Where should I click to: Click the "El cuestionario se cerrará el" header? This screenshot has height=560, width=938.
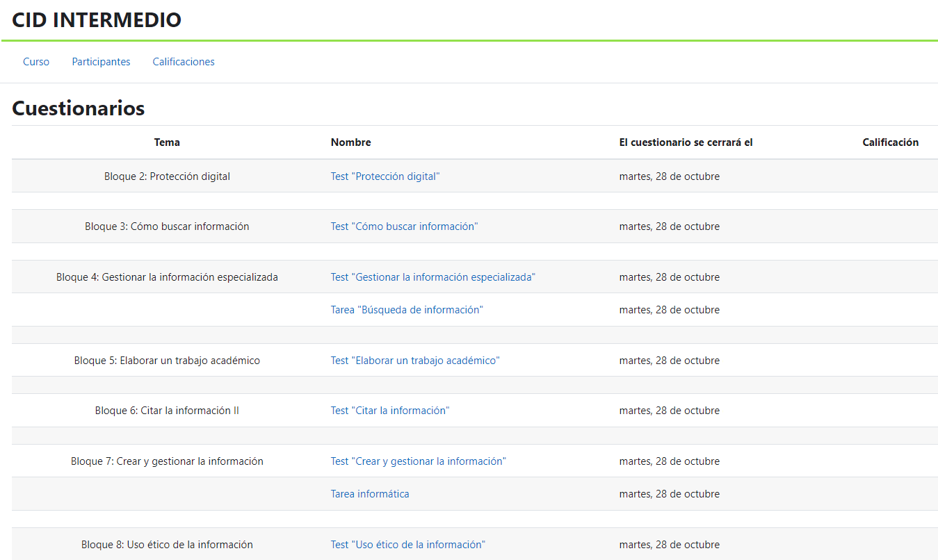[686, 142]
